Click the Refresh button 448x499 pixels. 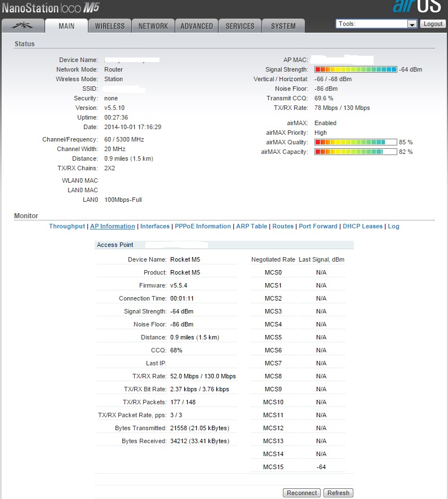pos(338,493)
